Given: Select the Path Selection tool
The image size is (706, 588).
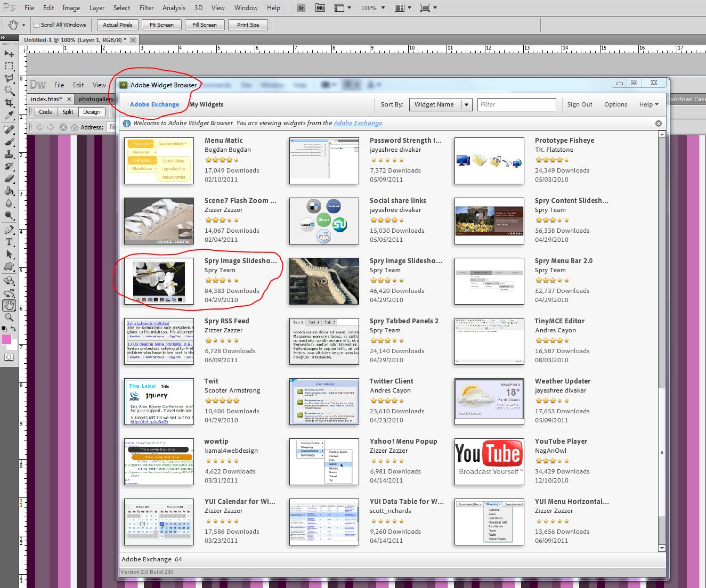Looking at the screenshot, I should (9, 254).
